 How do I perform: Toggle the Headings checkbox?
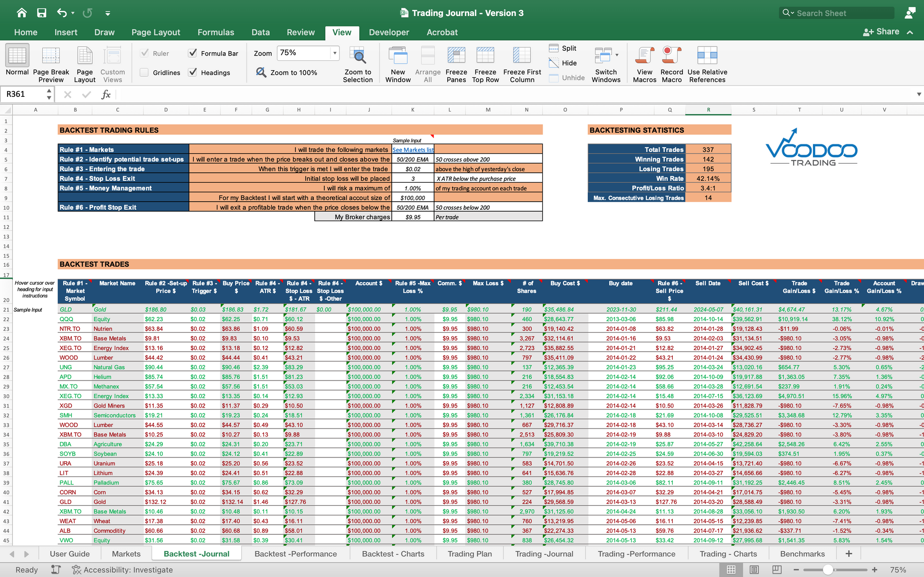tap(193, 73)
